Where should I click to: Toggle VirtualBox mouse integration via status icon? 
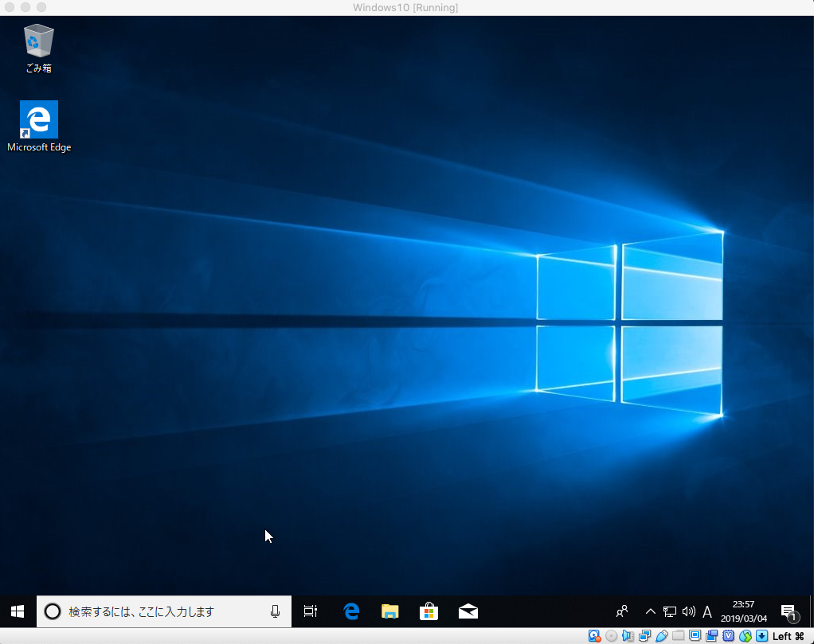pos(744,636)
